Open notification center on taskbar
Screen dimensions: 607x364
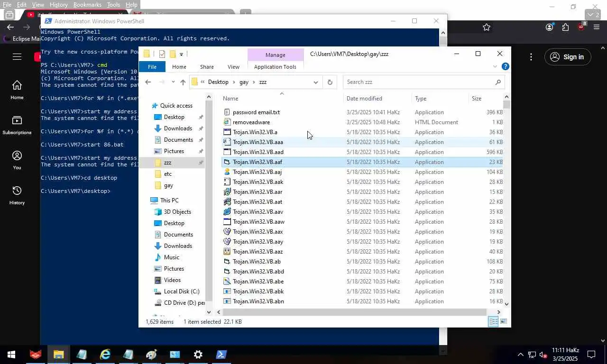click(x=591, y=355)
